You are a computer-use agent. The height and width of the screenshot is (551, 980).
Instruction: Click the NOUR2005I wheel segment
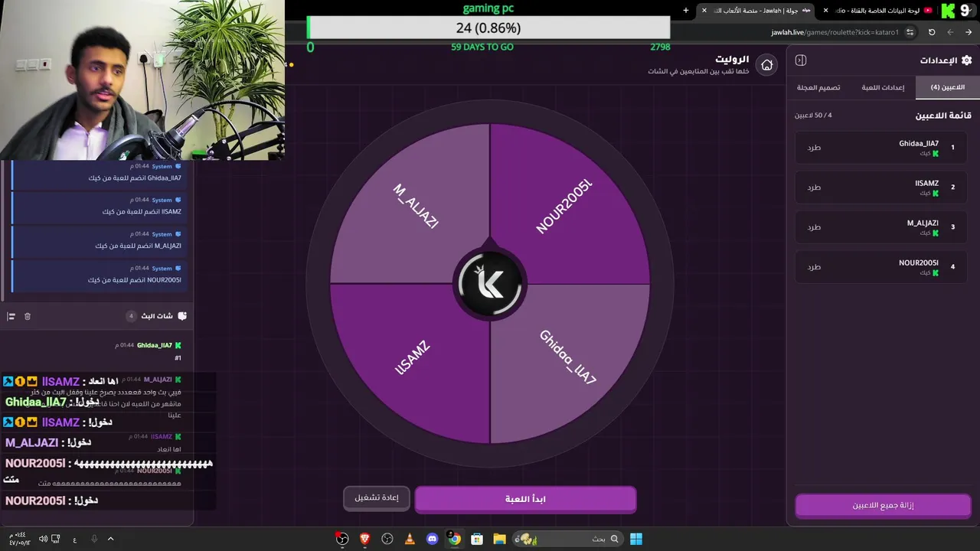(x=564, y=207)
